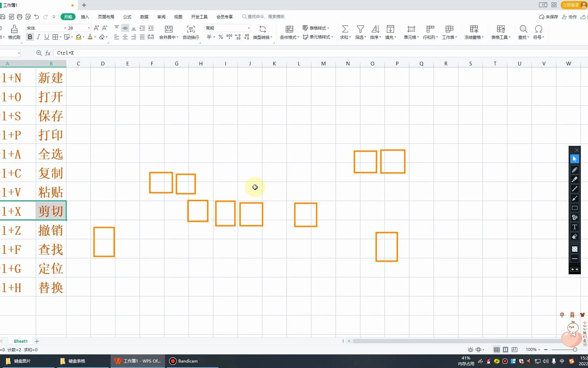Click the Symbol (符号) omega icon

pyautogui.click(x=538, y=29)
